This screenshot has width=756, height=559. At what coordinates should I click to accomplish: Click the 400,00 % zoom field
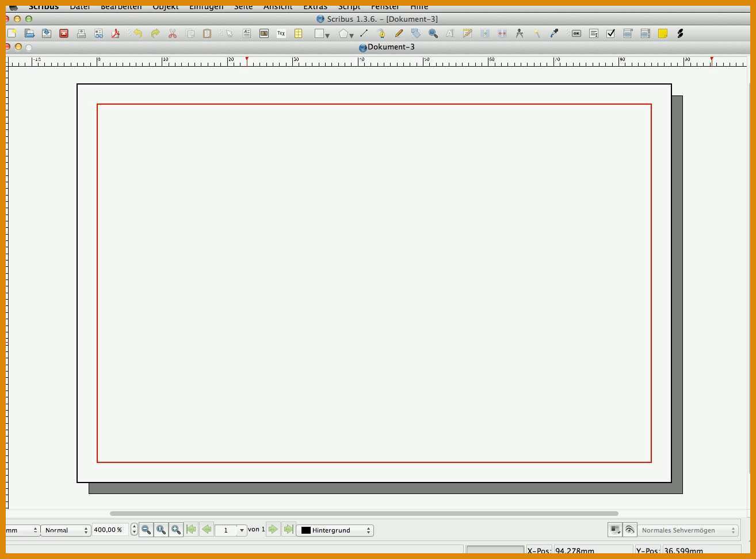click(110, 530)
